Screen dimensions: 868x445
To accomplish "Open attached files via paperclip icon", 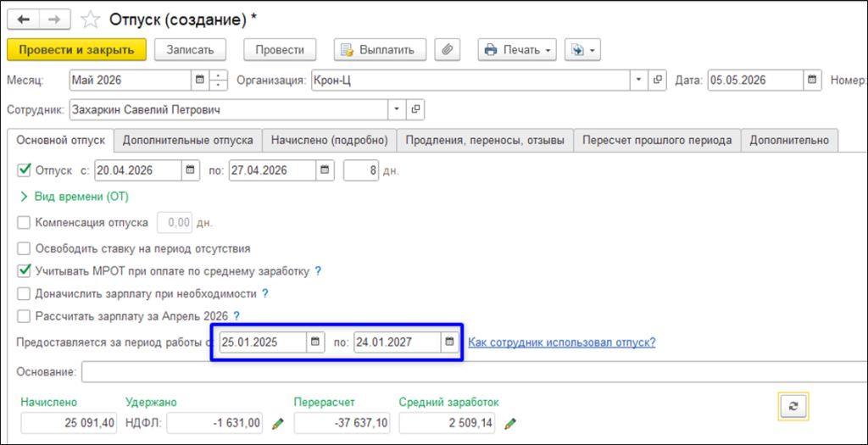I will coord(448,49).
